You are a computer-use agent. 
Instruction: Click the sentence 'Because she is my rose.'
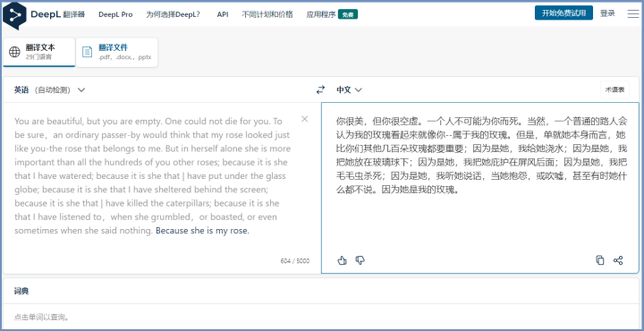click(x=202, y=231)
